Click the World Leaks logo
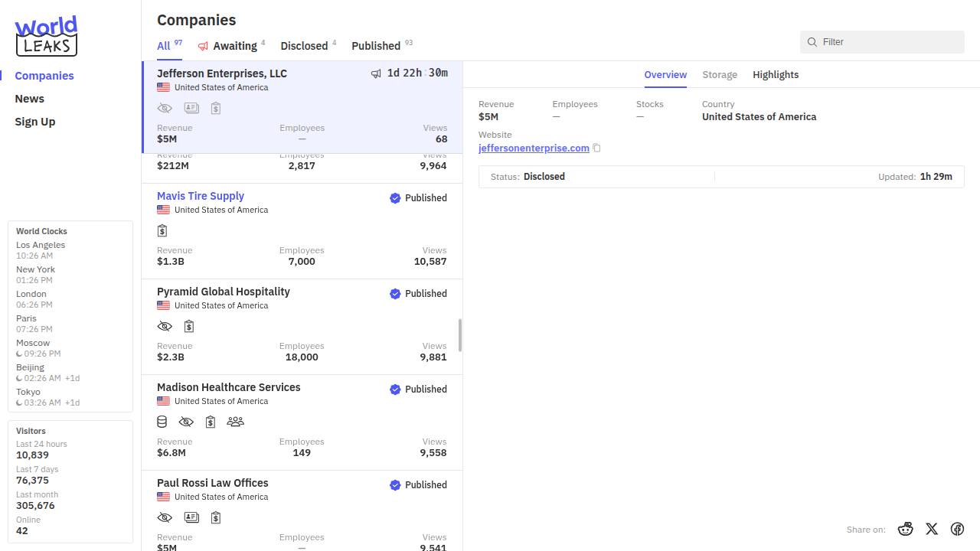This screenshot has height=551, width=980. coord(46,36)
